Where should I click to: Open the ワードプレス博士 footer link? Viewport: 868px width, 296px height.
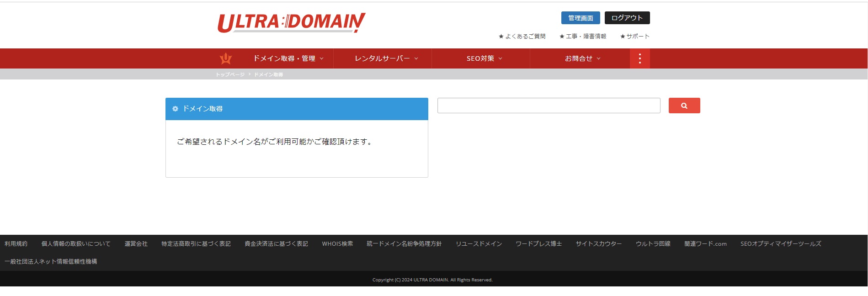click(x=538, y=244)
